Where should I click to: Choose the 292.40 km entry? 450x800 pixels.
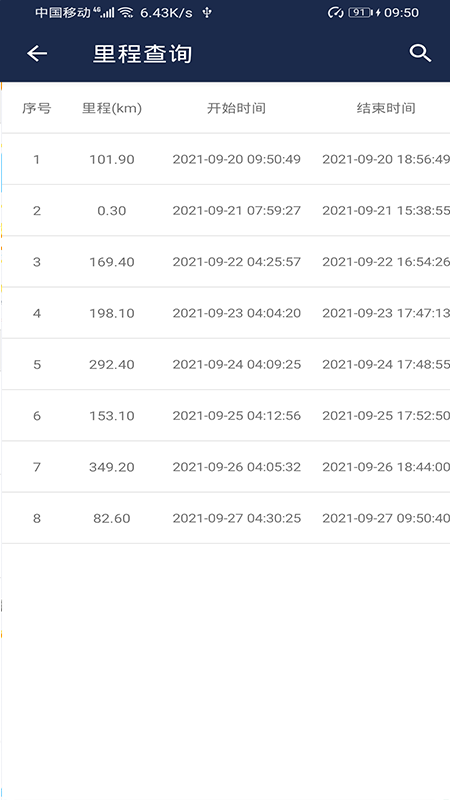(x=226, y=364)
